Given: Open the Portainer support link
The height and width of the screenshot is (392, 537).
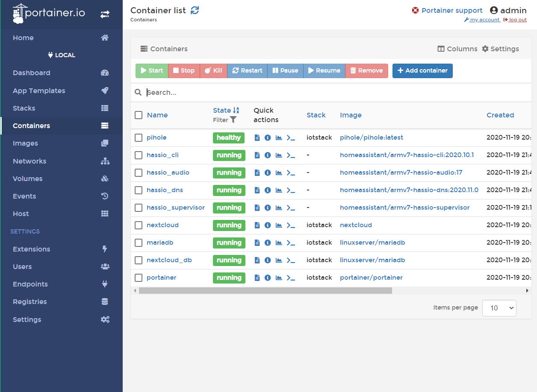Looking at the screenshot, I should (x=447, y=10).
